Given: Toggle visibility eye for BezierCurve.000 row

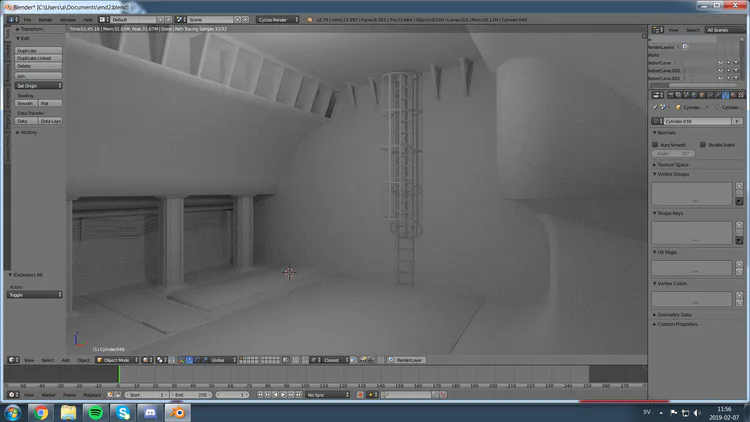Looking at the screenshot, I should click(720, 70).
